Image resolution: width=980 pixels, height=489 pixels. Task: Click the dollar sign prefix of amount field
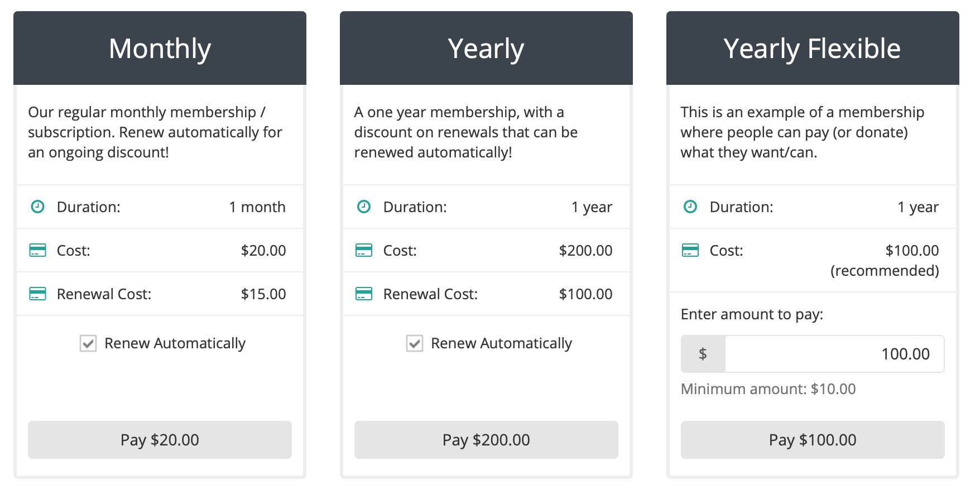(703, 354)
